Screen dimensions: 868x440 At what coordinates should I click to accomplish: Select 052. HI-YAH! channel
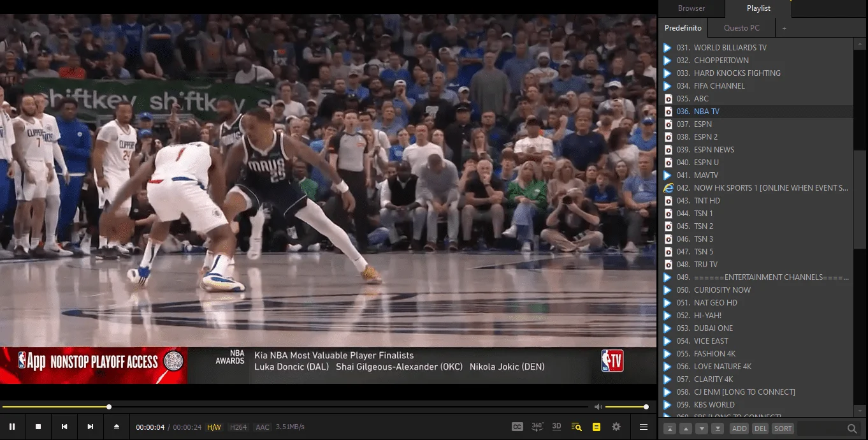(x=756, y=316)
